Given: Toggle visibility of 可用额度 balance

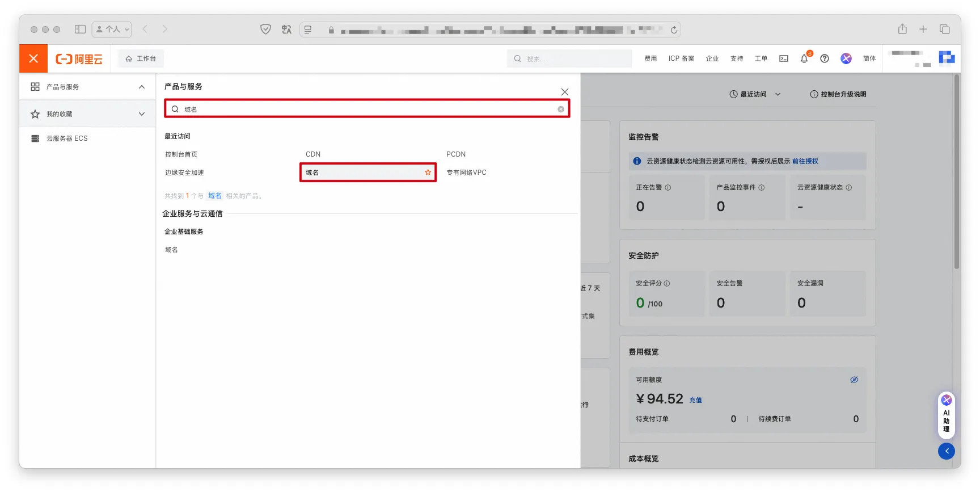Looking at the screenshot, I should (854, 380).
